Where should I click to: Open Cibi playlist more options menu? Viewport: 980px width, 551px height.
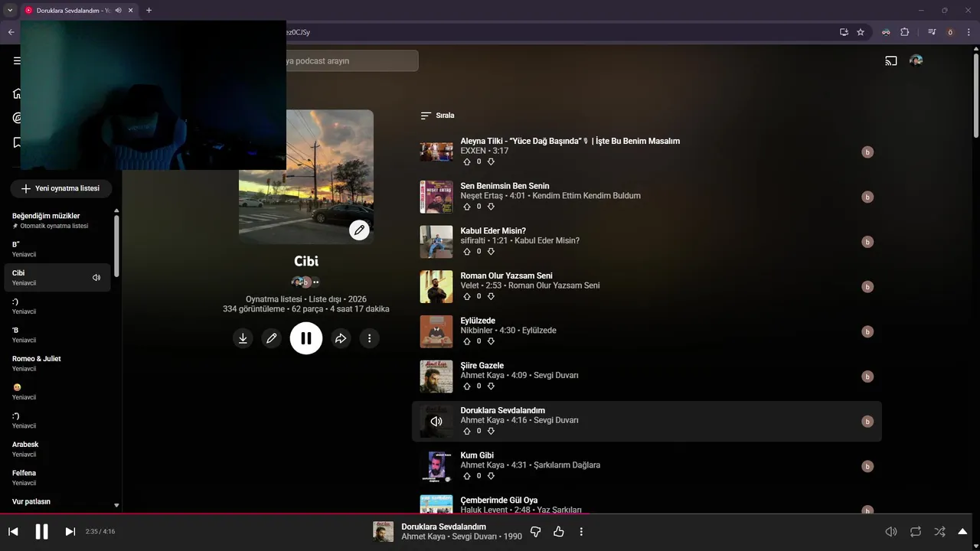tap(369, 338)
